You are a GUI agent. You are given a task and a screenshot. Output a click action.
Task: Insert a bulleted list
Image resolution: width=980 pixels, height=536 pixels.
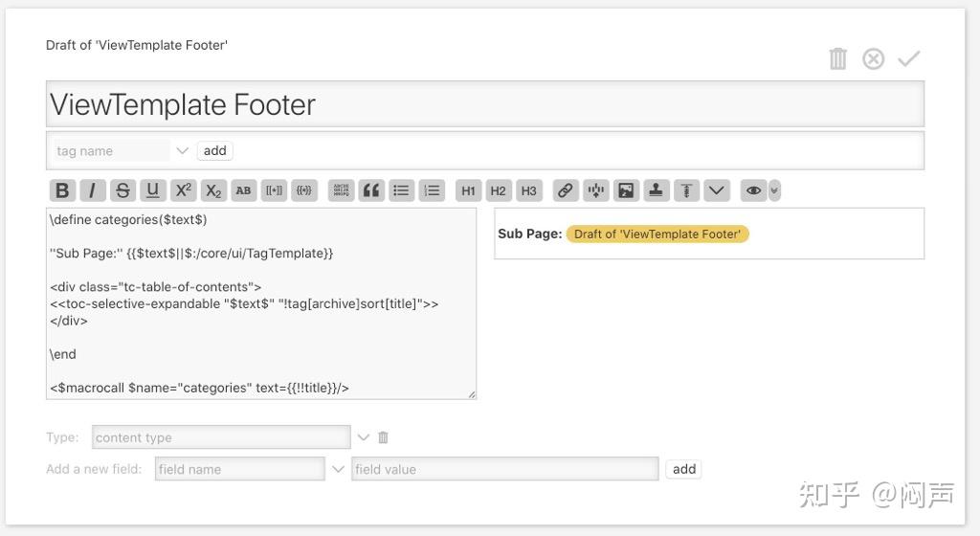click(x=402, y=190)
